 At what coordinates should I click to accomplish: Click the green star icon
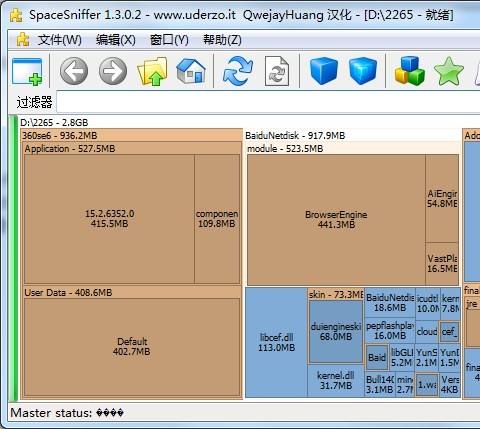pyautogui.click(x=449, y=71)
